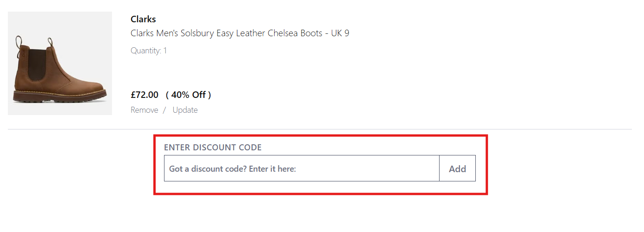This screenshot has height=232, width=644.
Task: Click the Quantity: 1 text
Action: (x=149, y=51)
